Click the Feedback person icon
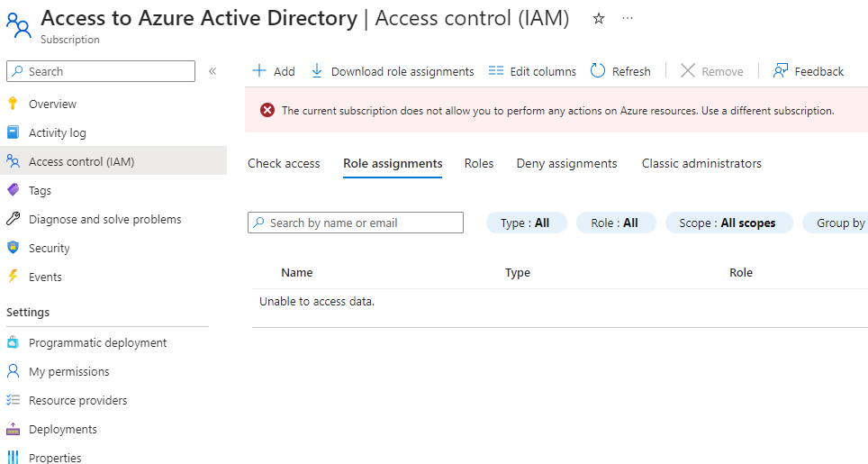This screenshot has height=464, width=868. click(781, 71)
